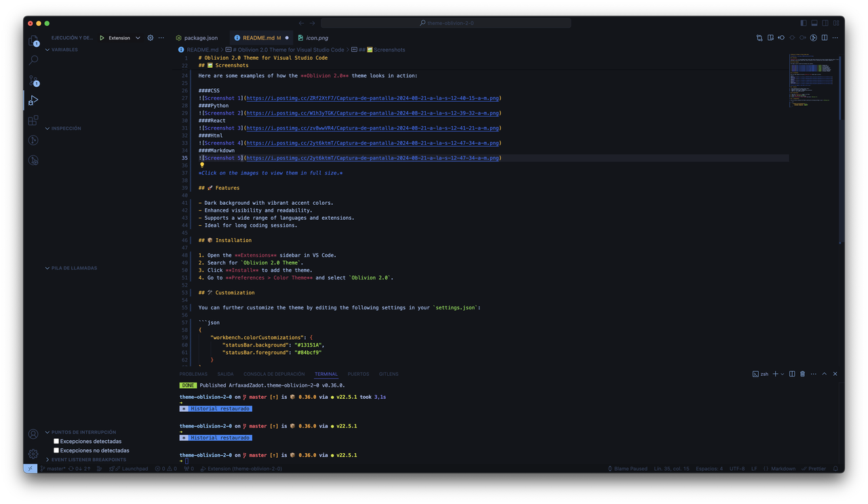This screenshot has width=868, height=504.
Task: Click Espacios: 4 indentation in status bar
Action: [x=709, y=469]
